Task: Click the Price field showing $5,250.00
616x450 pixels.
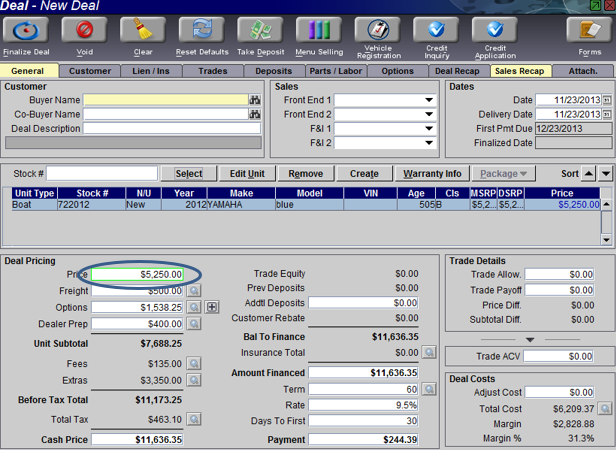Action: point(137,274)
